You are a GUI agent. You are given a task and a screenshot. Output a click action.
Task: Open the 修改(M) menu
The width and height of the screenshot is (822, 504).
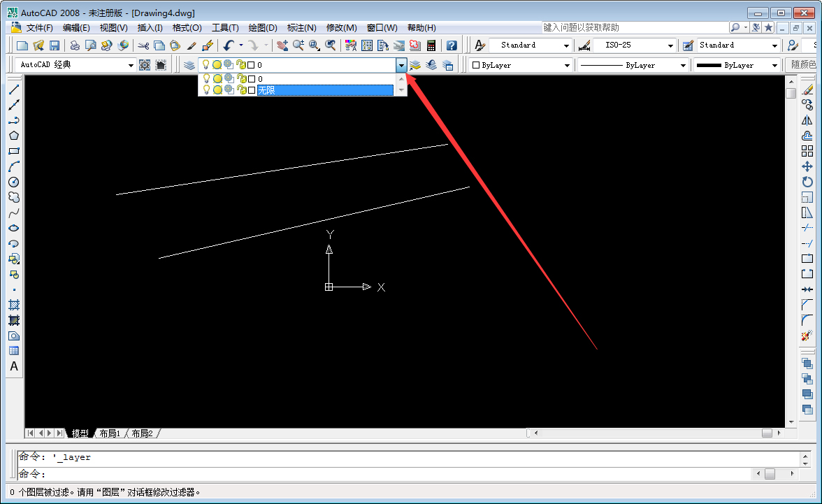(x=341, y=27)
